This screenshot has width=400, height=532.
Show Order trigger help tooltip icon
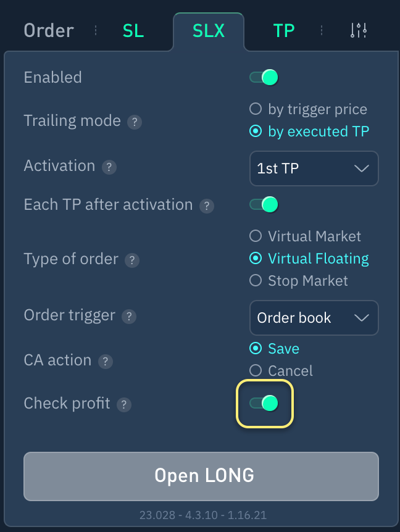click(x=129, y=317)
